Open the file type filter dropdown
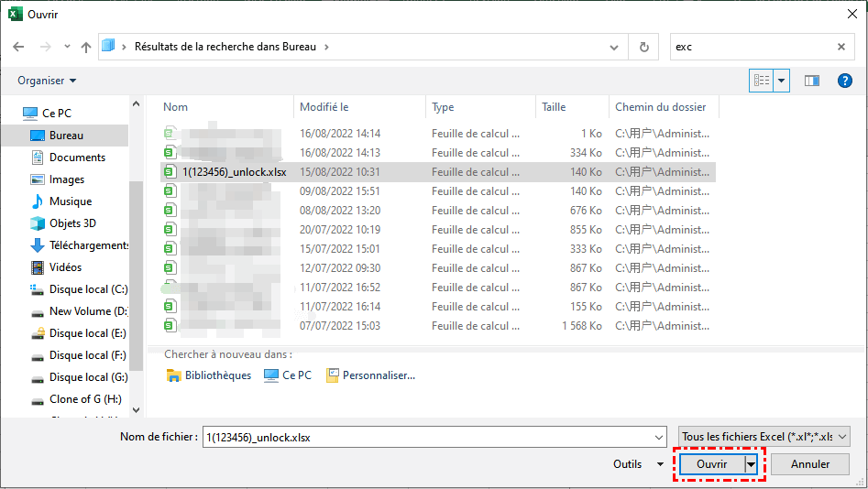868x489 pixels. click(x=764, y=437)
